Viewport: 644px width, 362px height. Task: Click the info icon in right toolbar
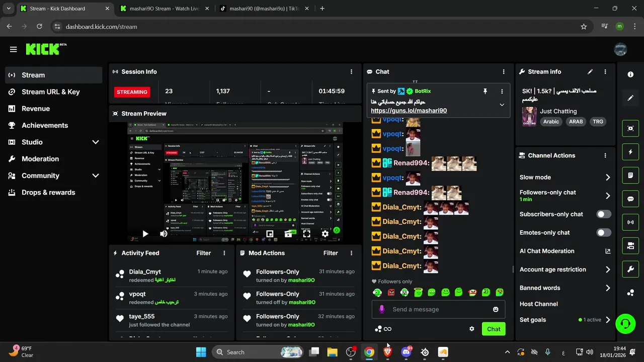(x=630, y=74)
